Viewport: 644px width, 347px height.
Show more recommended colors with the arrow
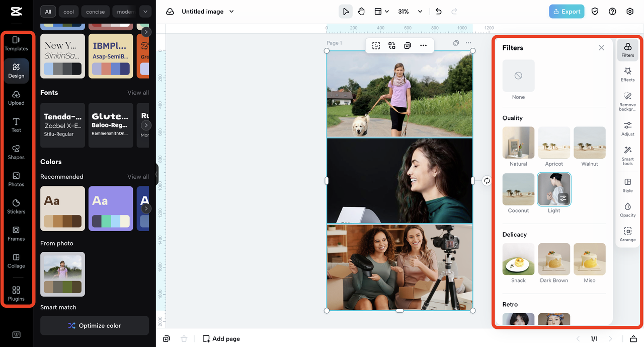click(146, 209)
